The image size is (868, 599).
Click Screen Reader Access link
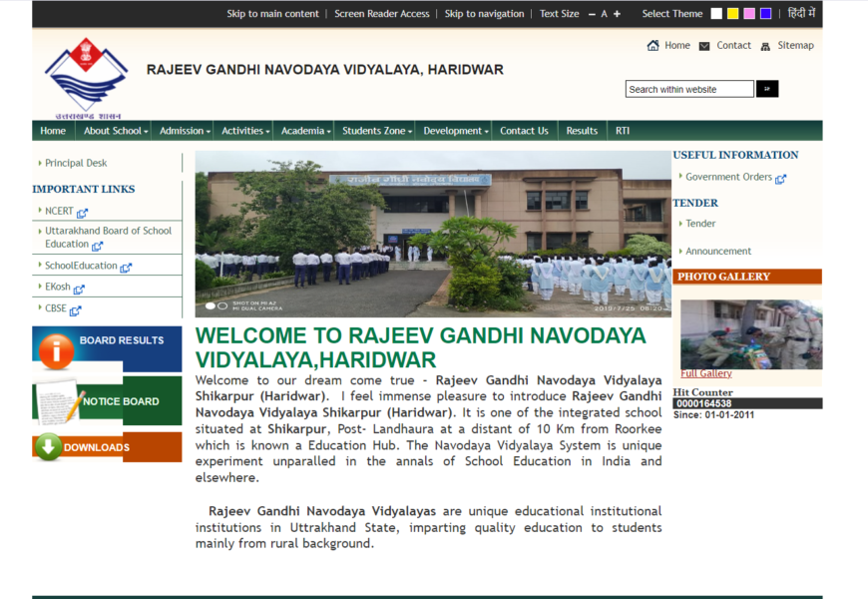[382, 14]
